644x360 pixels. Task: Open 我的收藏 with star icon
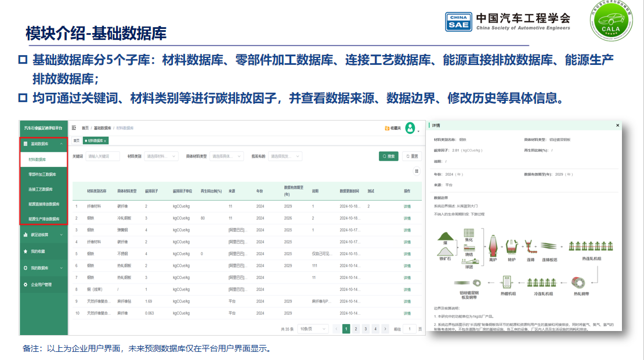point(38,252)
